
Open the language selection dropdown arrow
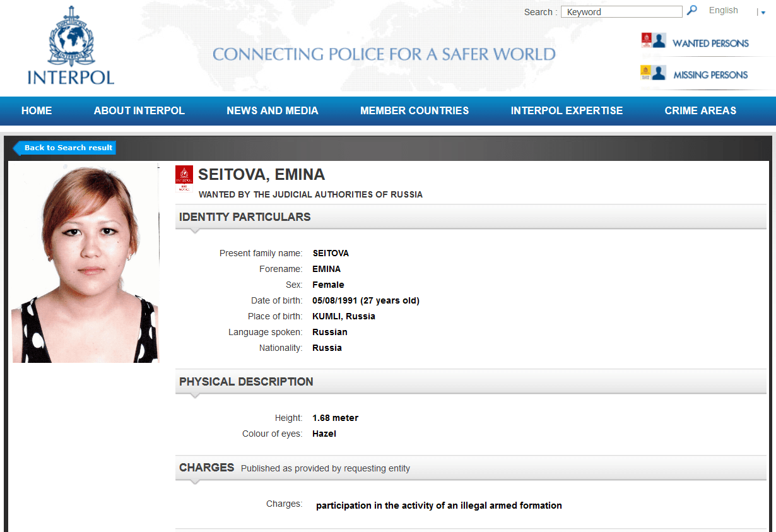pos(761,12)
